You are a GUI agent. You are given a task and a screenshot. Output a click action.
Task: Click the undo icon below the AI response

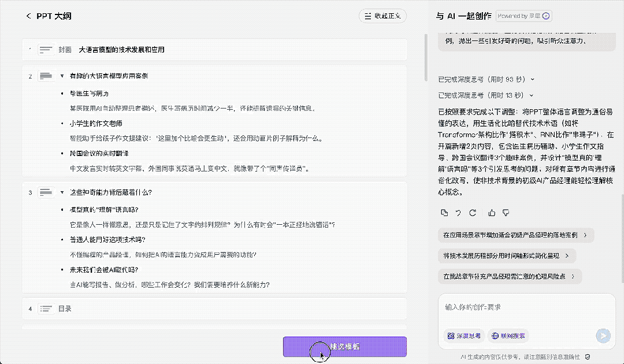pyautogui.click(x=458, y=213)
